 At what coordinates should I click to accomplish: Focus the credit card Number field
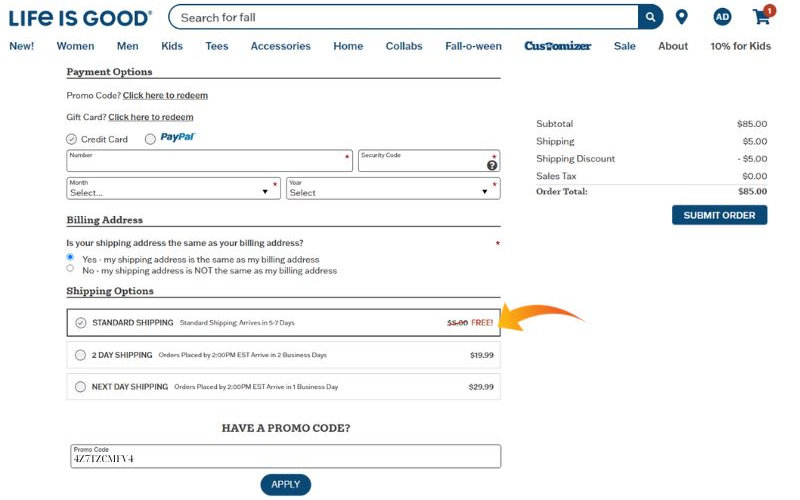click(208, 162)
